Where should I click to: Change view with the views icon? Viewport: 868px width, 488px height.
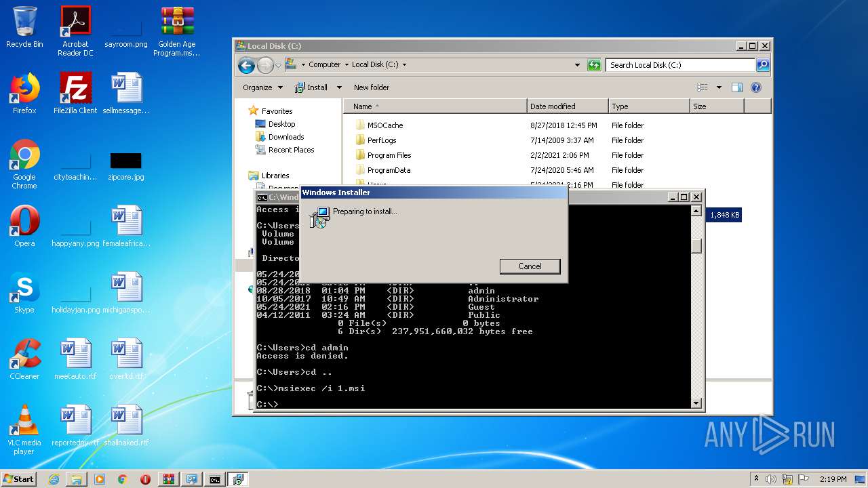703,87
